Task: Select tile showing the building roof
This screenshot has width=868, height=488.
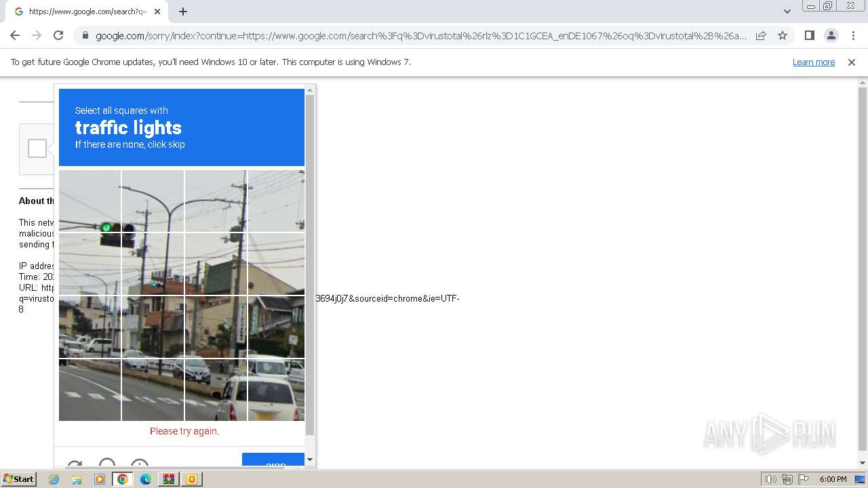Action: pyautogui.click(x=216, y=264)
